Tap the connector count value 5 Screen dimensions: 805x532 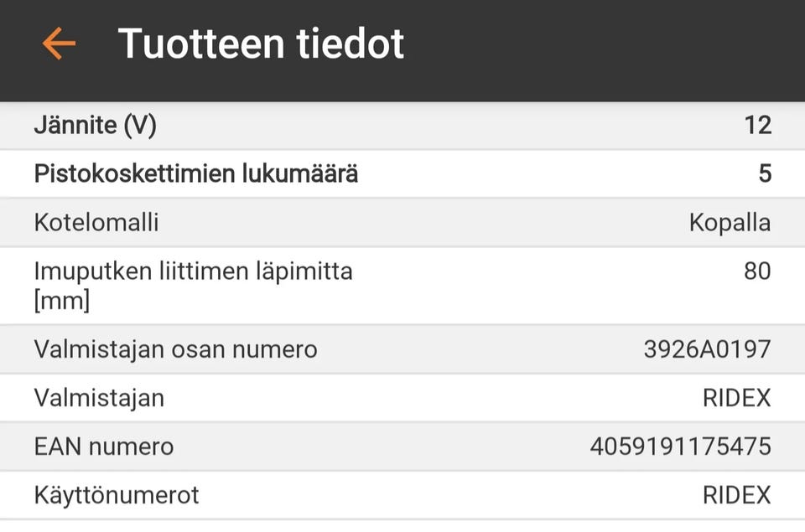click(764, 174)
